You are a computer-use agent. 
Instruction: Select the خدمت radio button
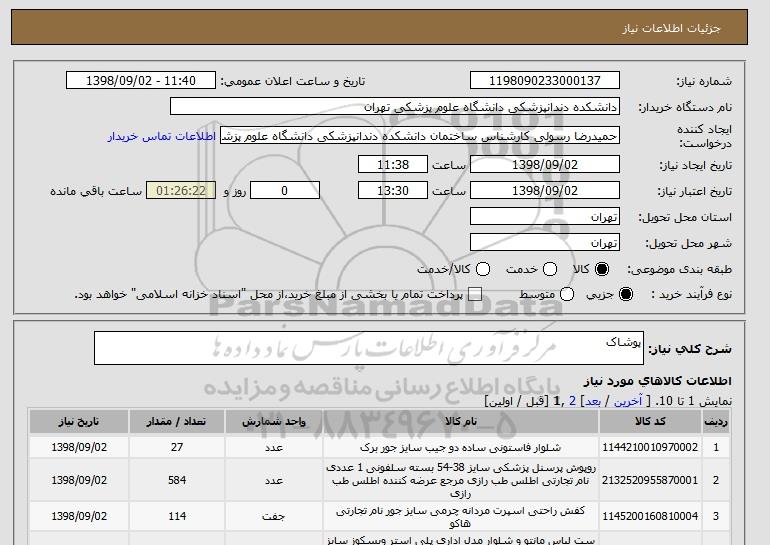coord(550,269)
